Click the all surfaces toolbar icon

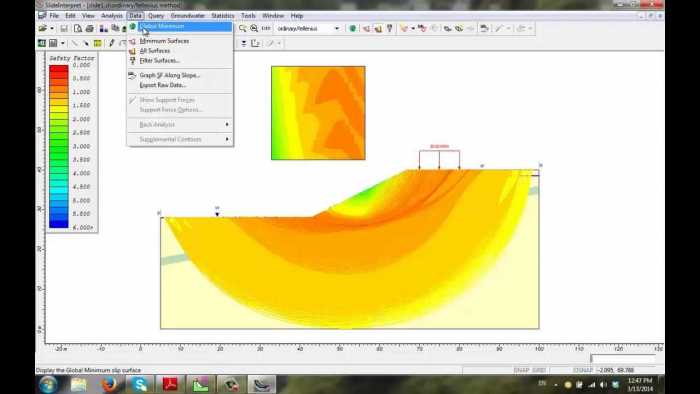pyautogui.click(x=378, y=29)
